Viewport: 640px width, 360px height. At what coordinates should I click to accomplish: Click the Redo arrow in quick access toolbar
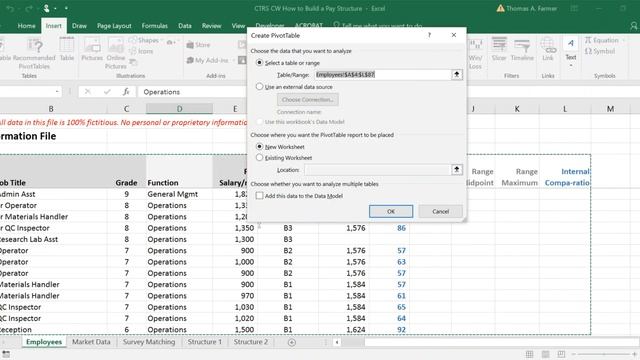[28, 8]
